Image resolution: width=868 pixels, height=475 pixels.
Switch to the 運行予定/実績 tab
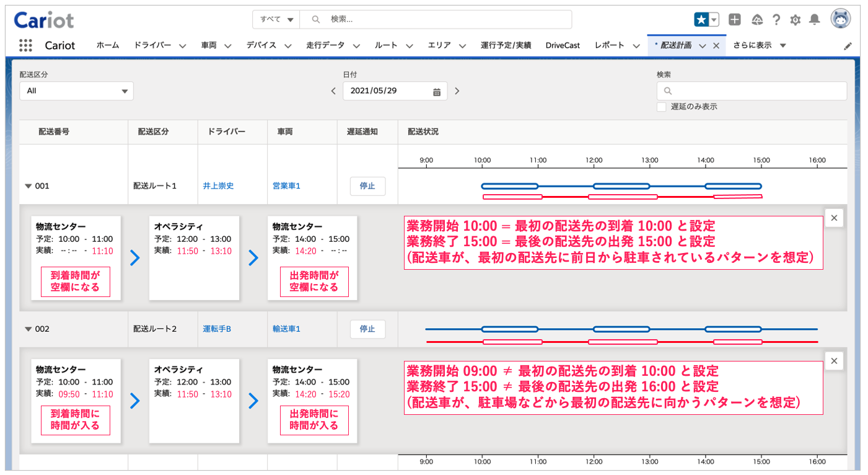(506, 45)
